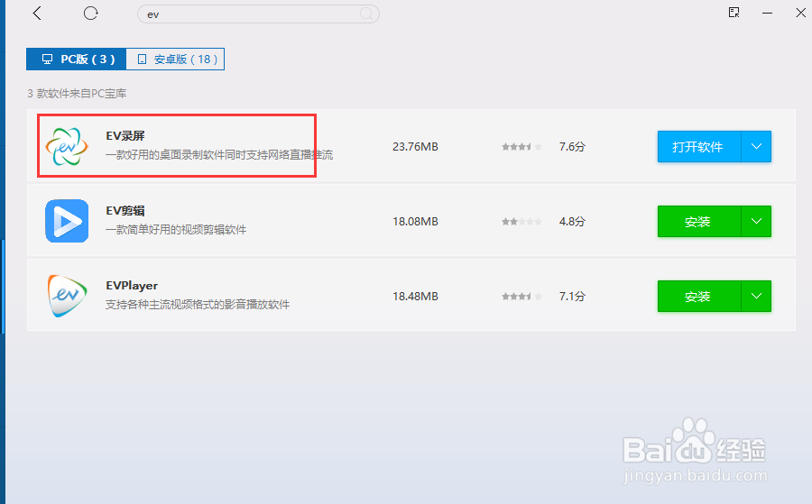
Task: Refresh the page with the circular arrow
Action: click(90, 13)
